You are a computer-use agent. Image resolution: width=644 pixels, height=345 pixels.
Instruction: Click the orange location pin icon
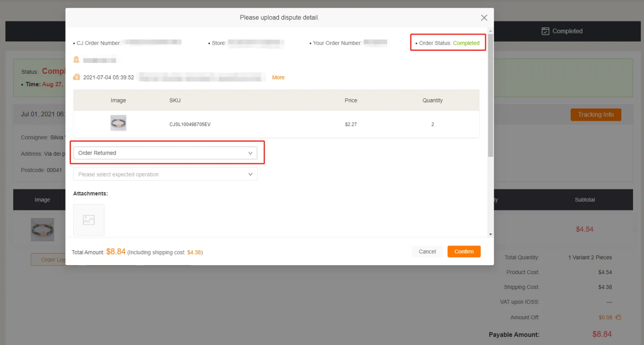point(76,60)
